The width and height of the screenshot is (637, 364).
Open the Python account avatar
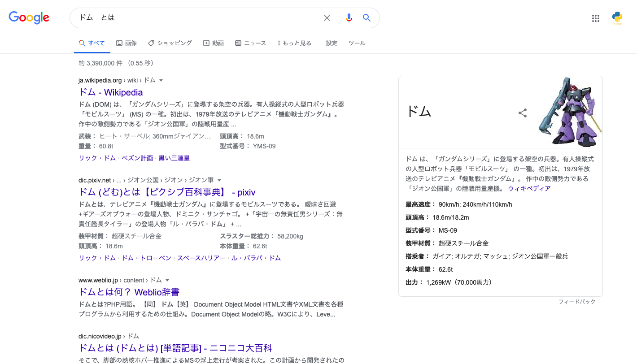tap(617, 18)
